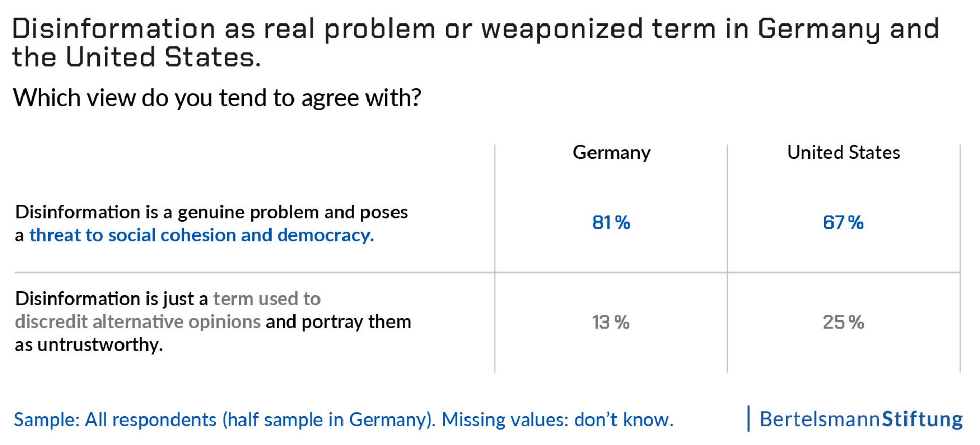
Task: Click the 'Which view do you tend to agree with?' subtitle
Action: point(217,97)
